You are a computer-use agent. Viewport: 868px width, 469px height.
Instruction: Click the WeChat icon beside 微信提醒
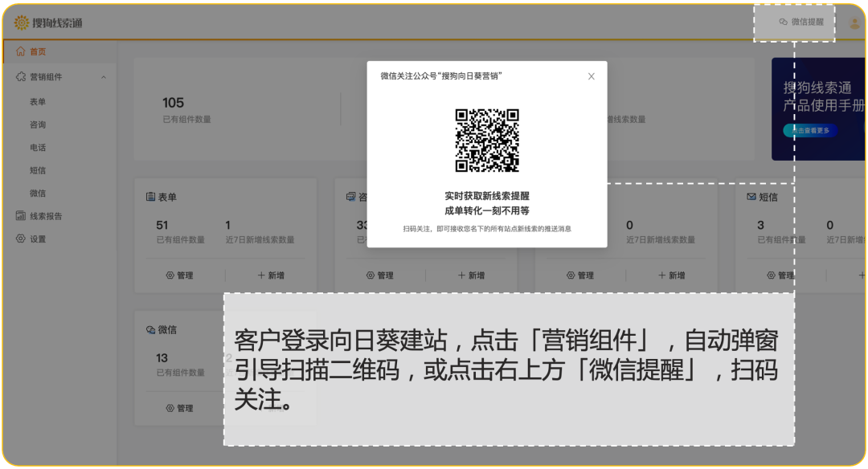783,22
